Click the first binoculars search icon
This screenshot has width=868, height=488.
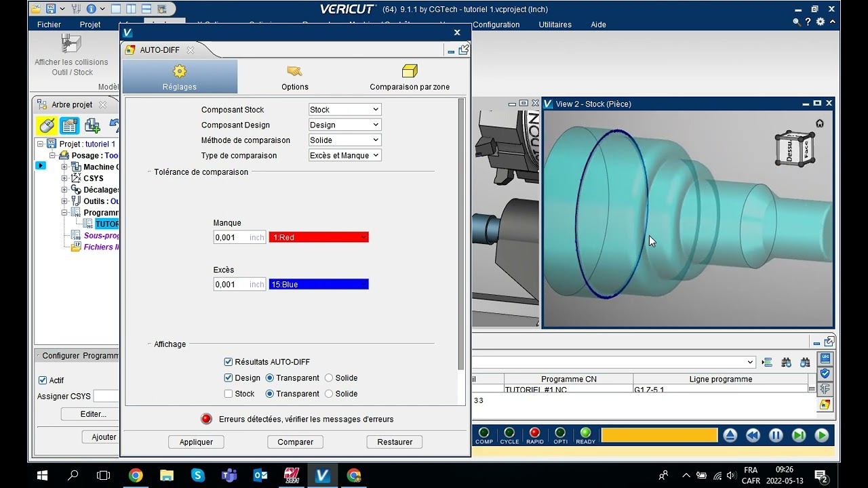(787, 363)
